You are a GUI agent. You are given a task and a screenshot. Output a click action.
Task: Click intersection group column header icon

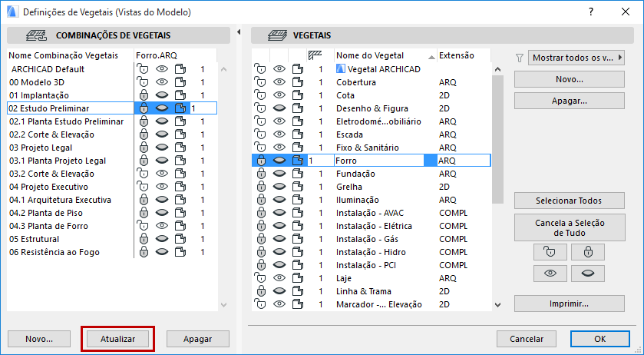click(x=315, y=55)
